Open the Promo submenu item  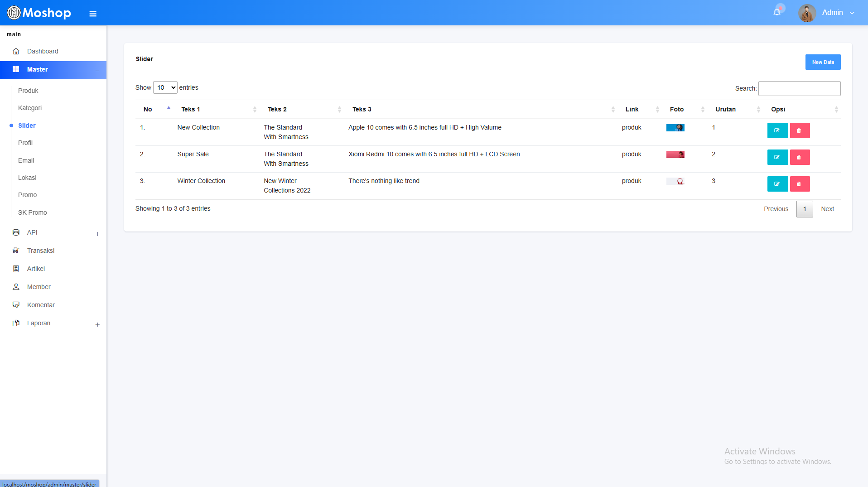27,195
